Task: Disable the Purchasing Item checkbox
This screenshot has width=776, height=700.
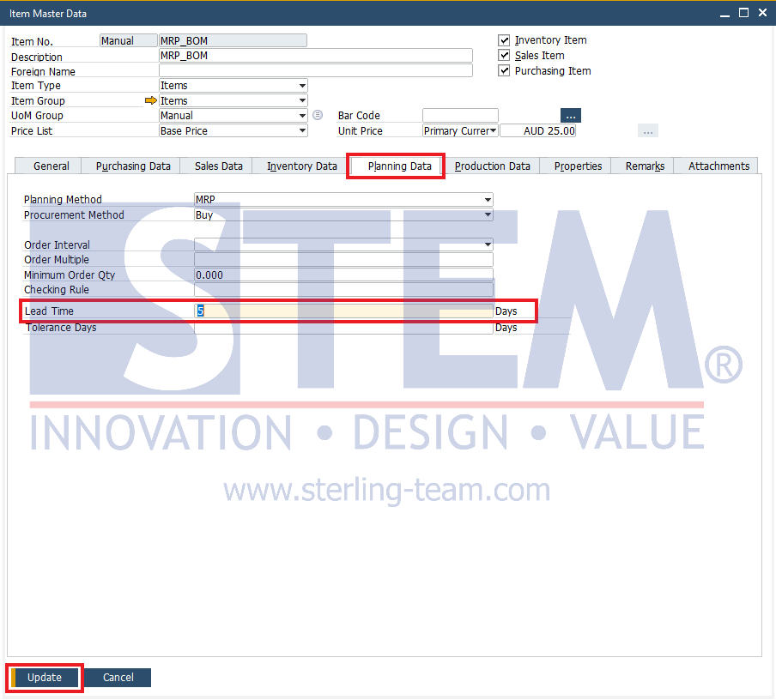Action: coord(505,71)
